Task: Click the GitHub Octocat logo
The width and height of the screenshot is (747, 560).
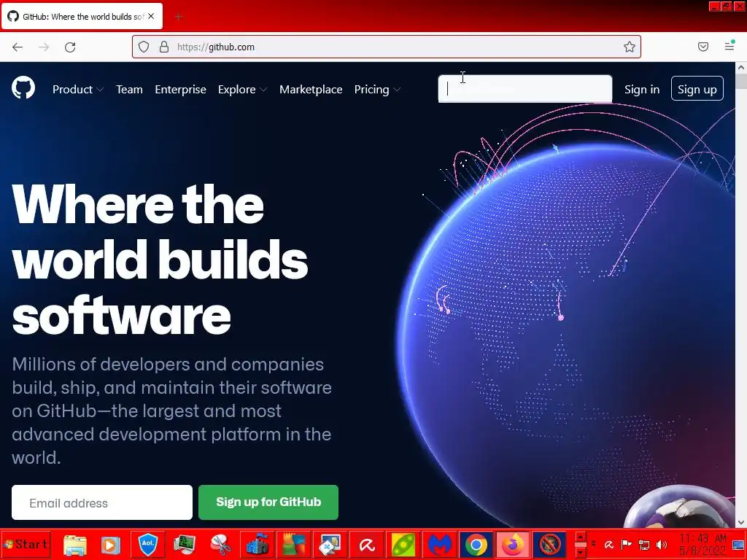Action: (23, 88)
